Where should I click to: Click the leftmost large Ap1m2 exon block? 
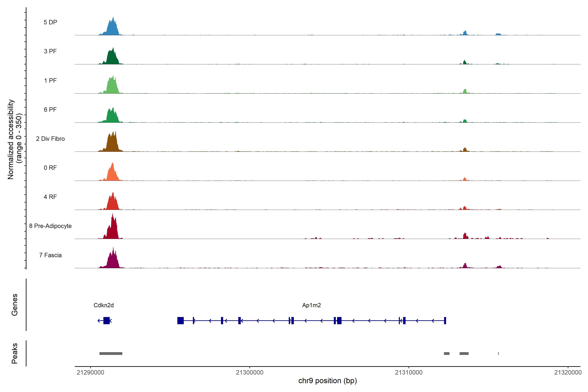click(180, 320)
